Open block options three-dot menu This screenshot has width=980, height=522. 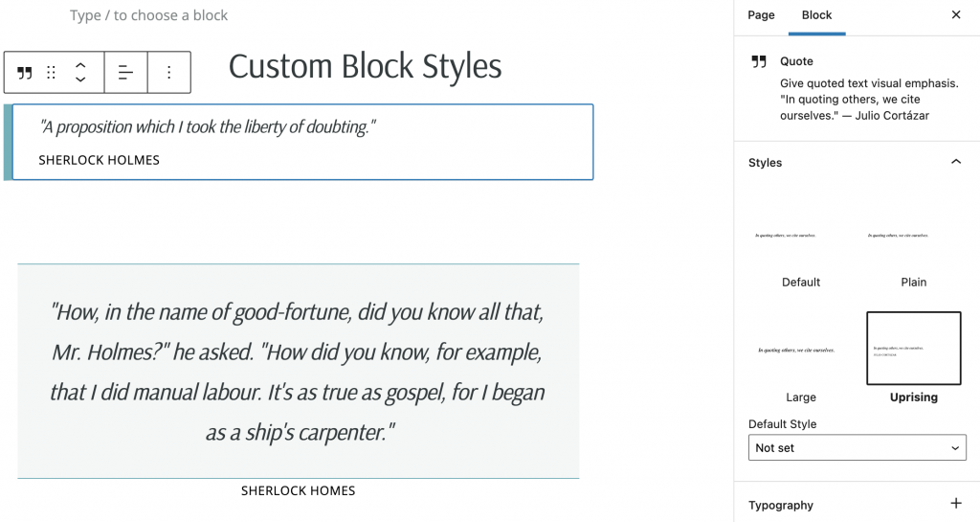pyautogui.click(x=168, y=73)
